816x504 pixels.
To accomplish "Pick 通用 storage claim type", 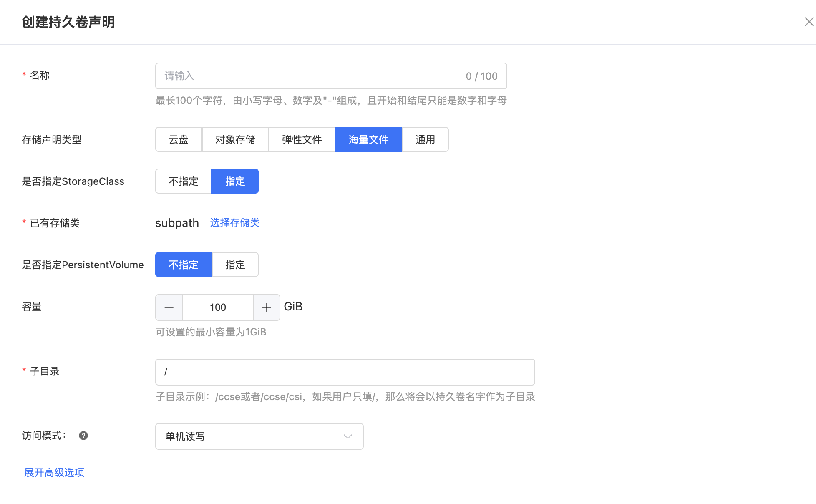I will tap(425, 139).
